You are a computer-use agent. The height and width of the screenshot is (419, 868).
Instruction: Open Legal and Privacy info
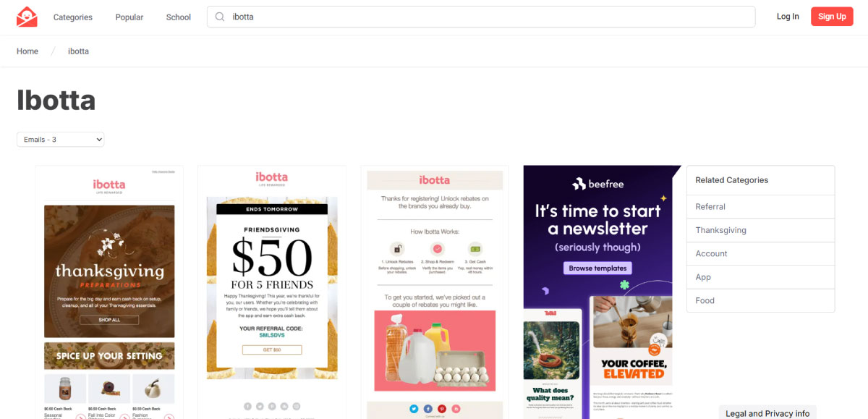pos(767,413)
